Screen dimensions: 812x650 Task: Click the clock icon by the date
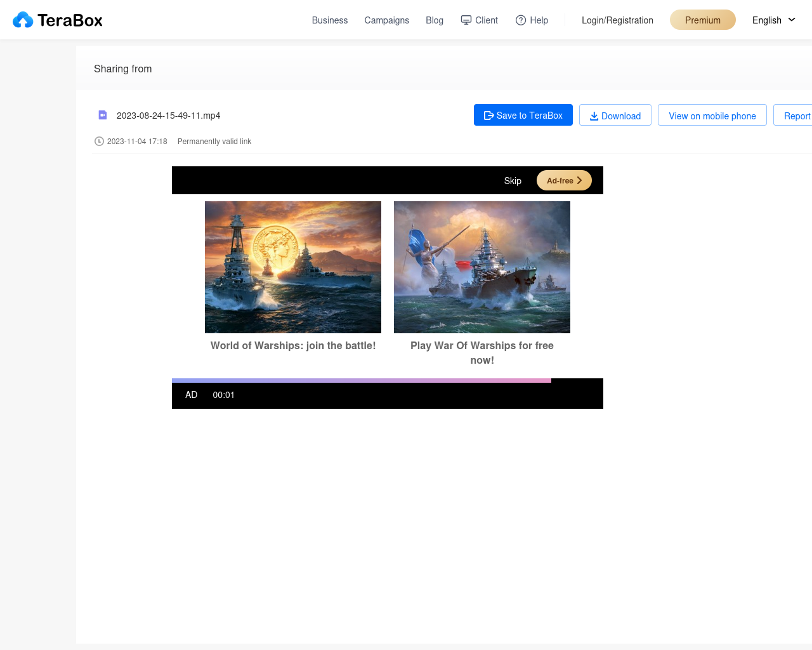coord(99,142)
